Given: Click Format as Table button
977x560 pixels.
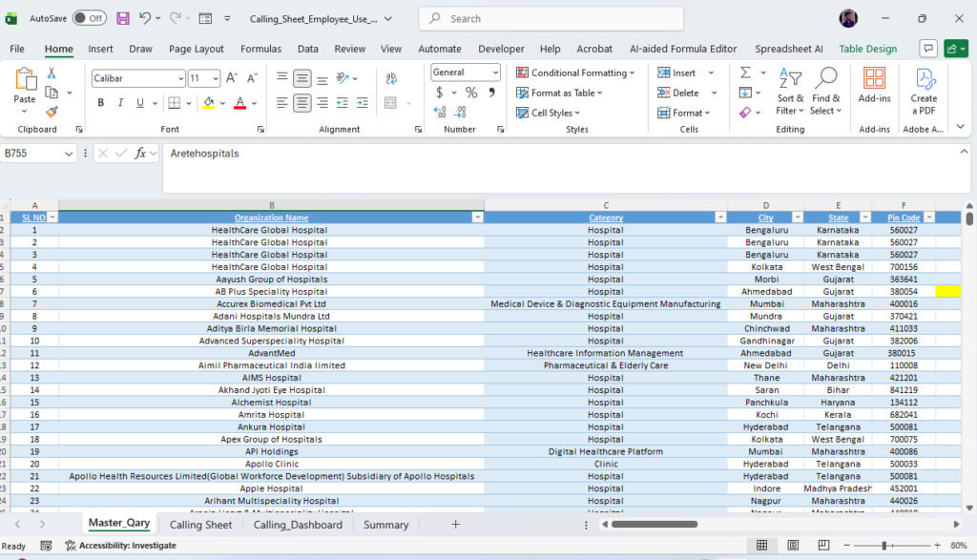Looking at the screenshot, I should [x=559, y=93].
